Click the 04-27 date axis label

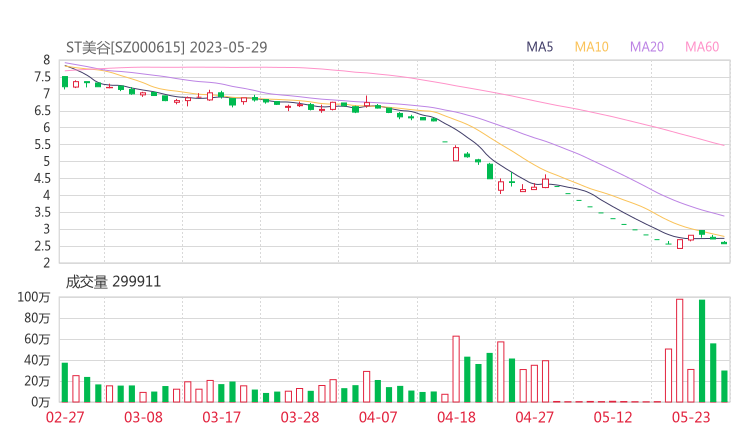coord(534,417)
